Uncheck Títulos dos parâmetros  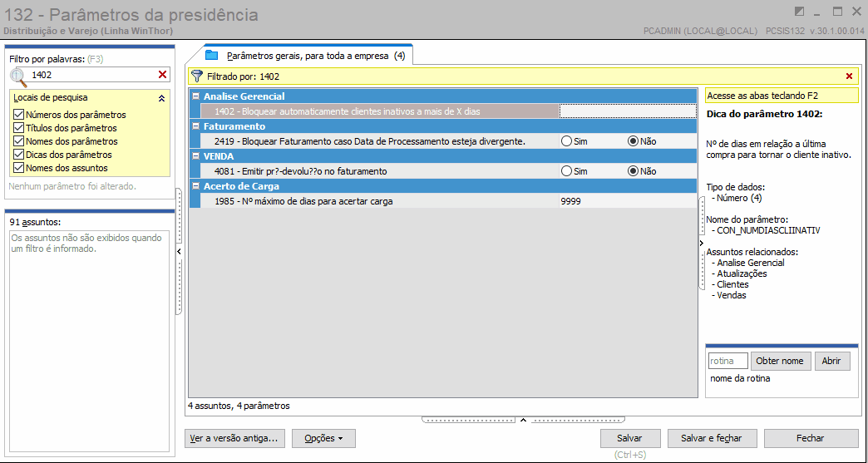click(x=19, y=128)
